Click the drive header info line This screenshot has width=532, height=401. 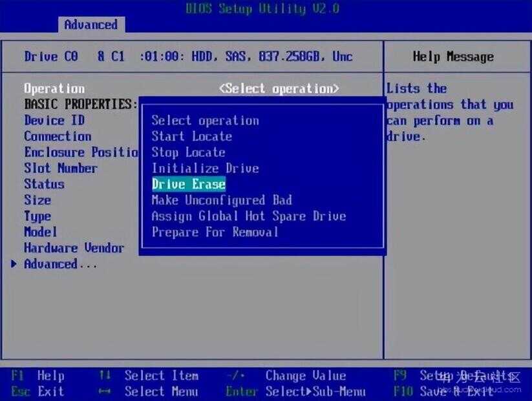(188, 57)
